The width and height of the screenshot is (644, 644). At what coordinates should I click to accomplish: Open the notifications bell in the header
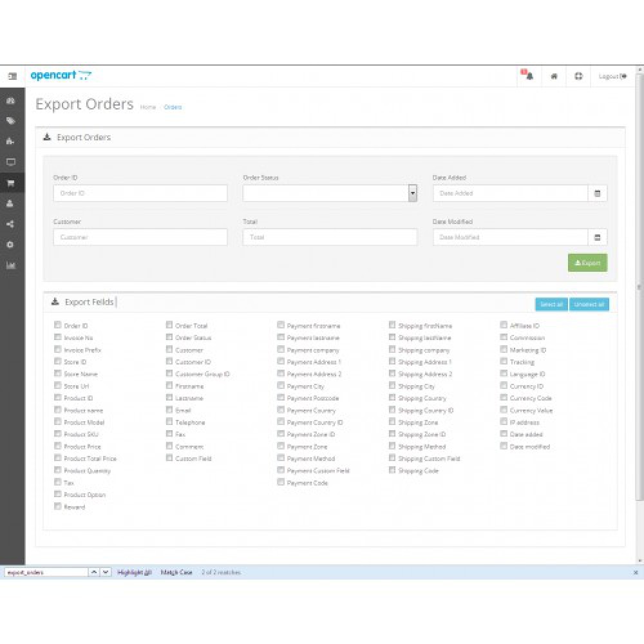pos(528,75)
